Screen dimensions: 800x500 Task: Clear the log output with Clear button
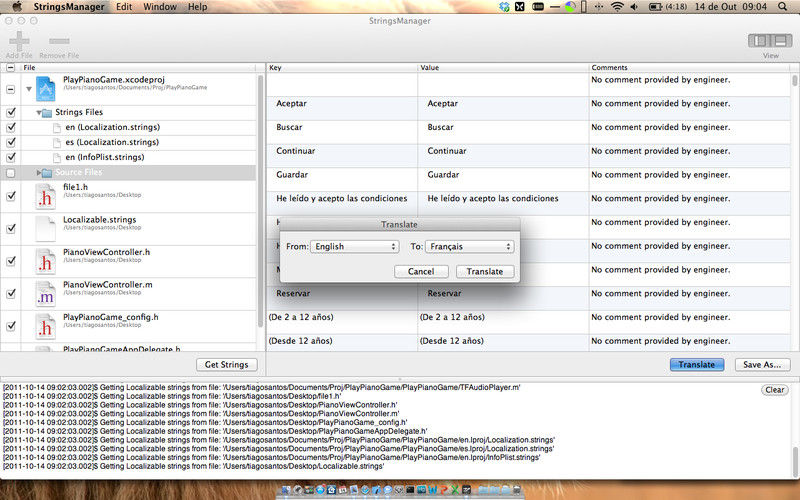[x=774, y=390]
